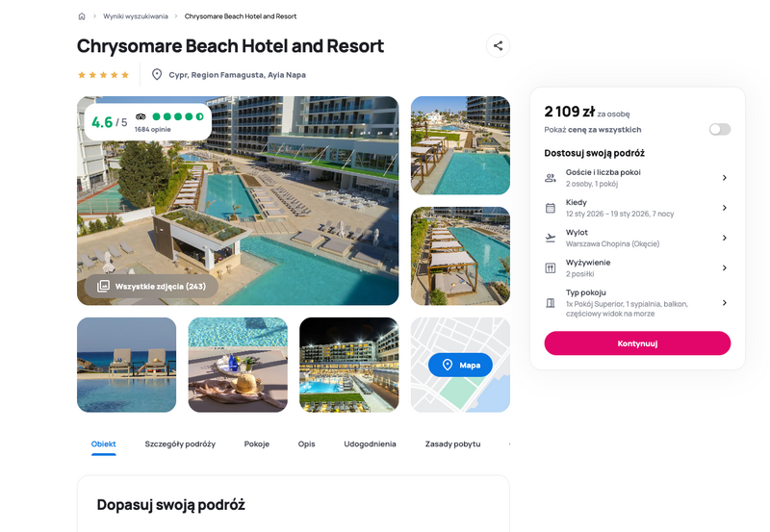Click the guests people icon
The width and height of the screenshot is (770, 532).
(x=551, y=178)
